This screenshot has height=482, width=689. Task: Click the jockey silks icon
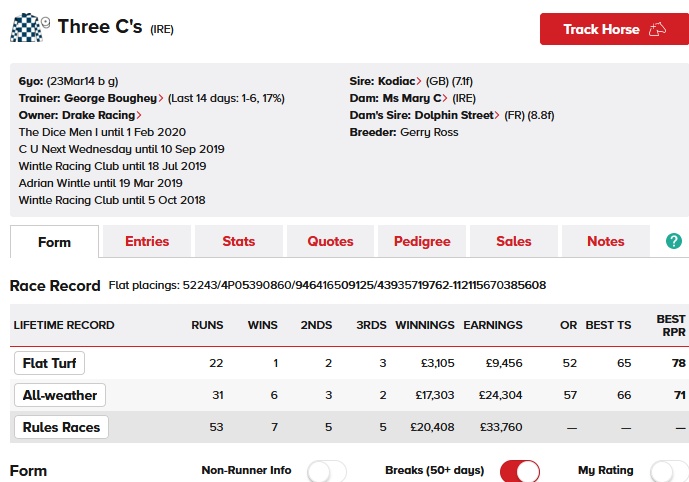(25, 27)
